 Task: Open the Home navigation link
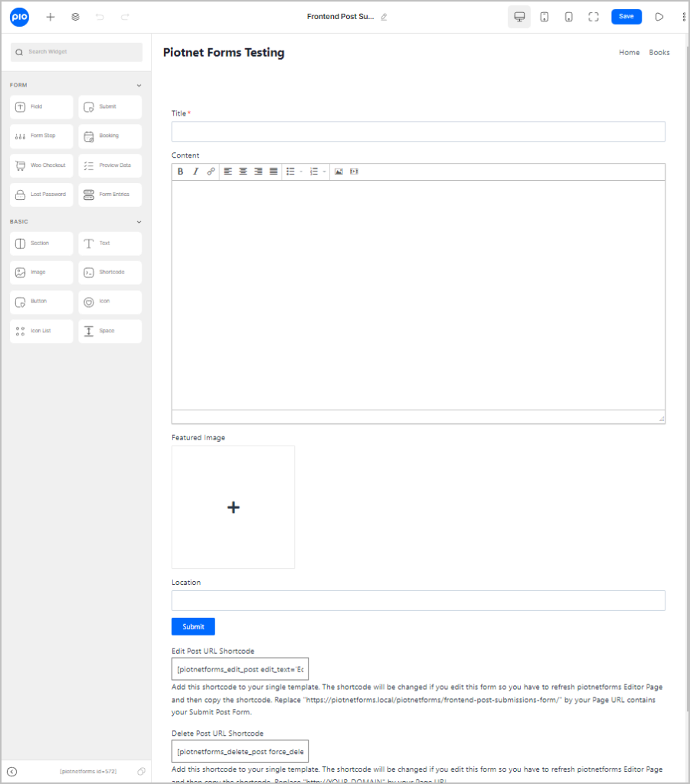click(629, 53)
